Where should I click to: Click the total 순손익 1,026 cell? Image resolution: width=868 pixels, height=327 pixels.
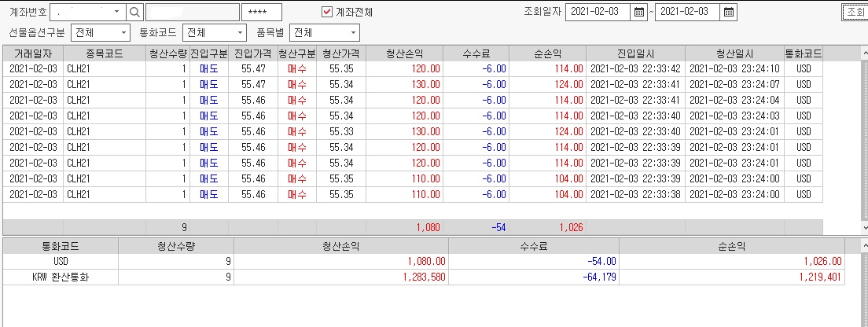click(x=547, y=227)
